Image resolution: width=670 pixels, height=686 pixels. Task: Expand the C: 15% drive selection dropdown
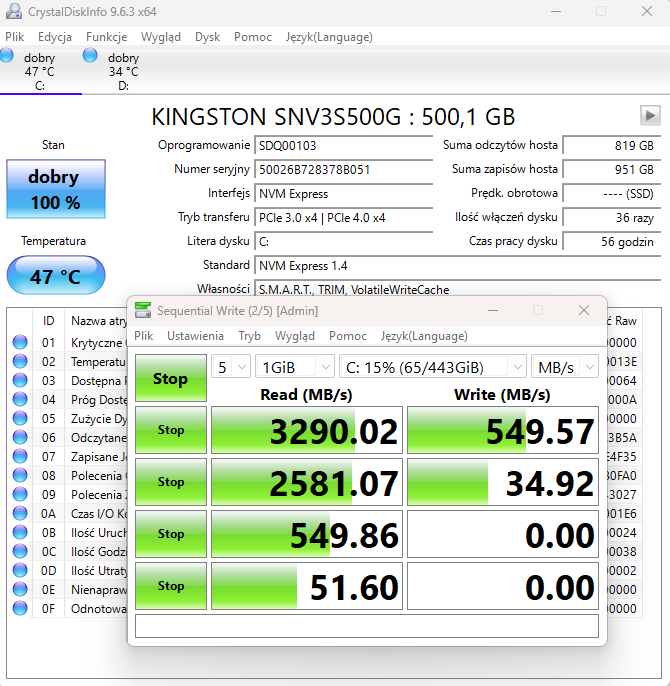(x=430, y=366)
